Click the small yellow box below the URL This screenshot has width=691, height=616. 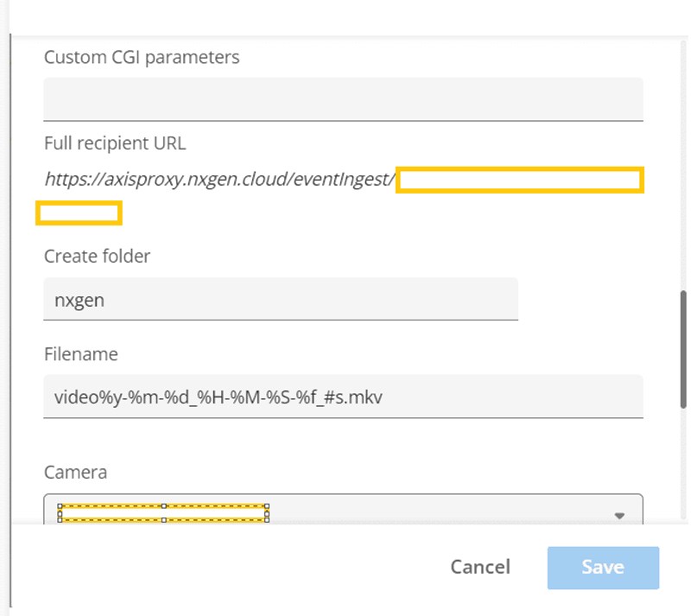[x=79, y=213]
